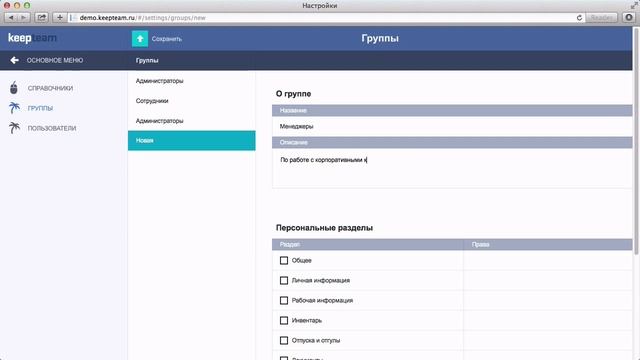Click the Описание text area
The image size is (640, 360).
coord(452,168)
